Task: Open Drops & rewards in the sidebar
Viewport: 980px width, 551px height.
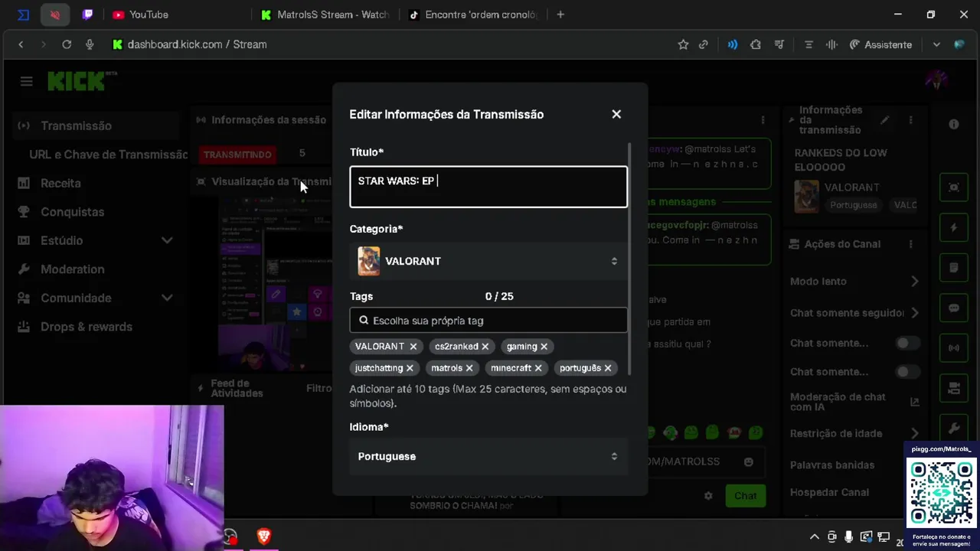Action: click(86, 327)
